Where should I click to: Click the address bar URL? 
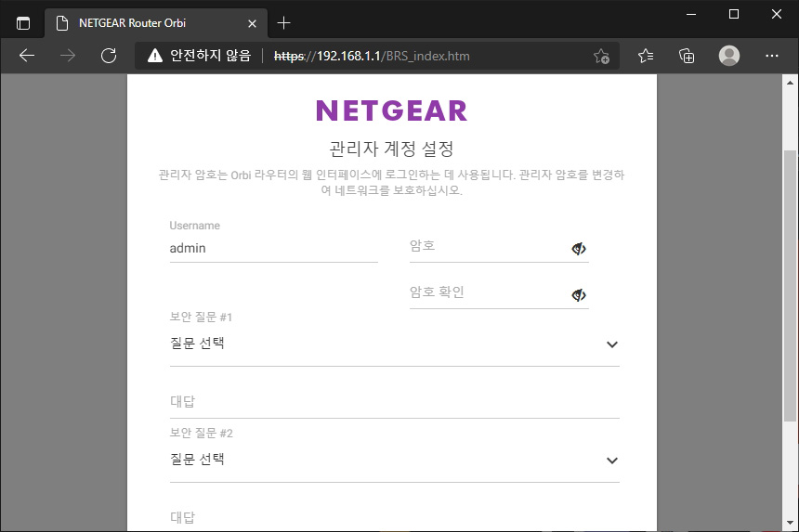[372, 56]
